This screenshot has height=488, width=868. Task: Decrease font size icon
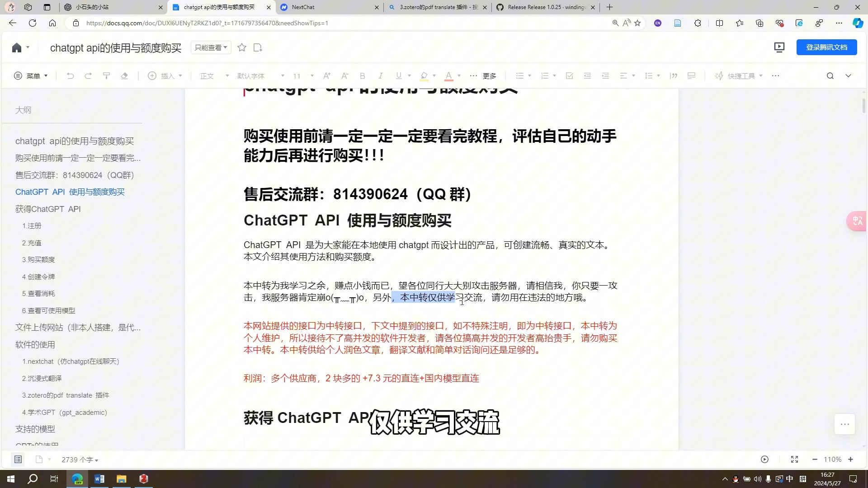click(344, 76)
